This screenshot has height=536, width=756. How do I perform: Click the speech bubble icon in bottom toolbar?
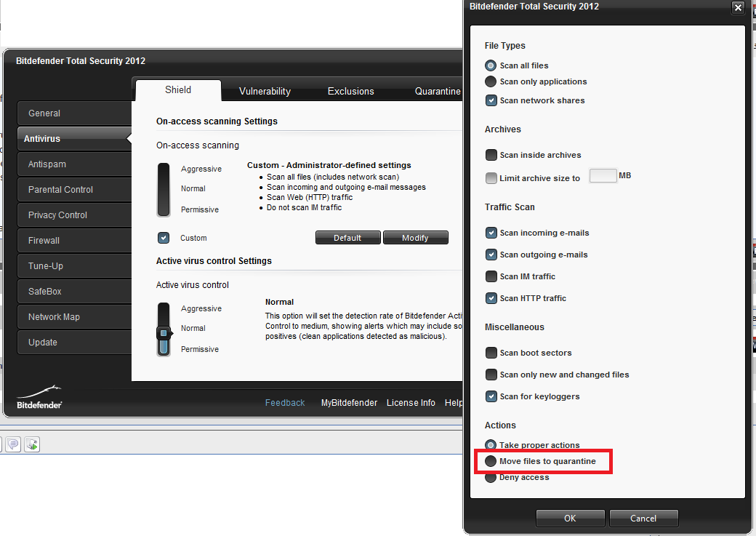tap(13, 444)
